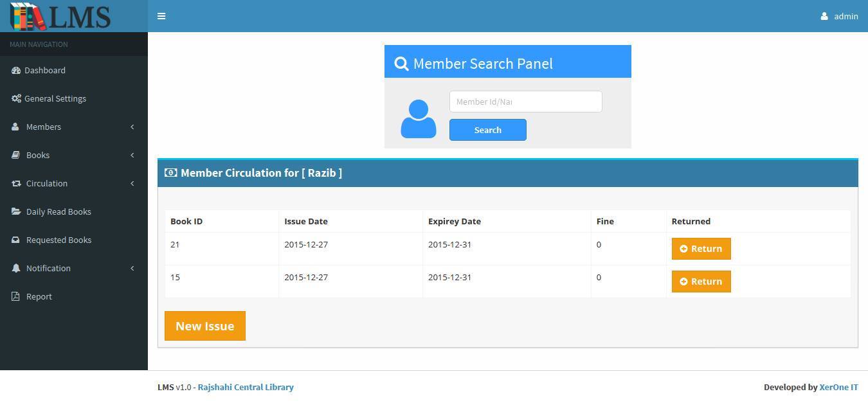Expand the Members sidebar section
The height and width of the screenshot is (403, 868).
click(x=132, y=127)
